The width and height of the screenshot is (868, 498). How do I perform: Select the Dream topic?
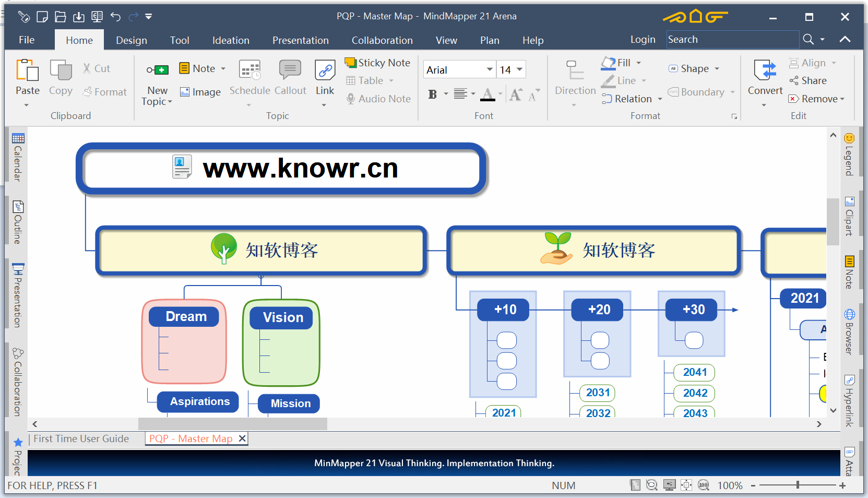(184, 316)
